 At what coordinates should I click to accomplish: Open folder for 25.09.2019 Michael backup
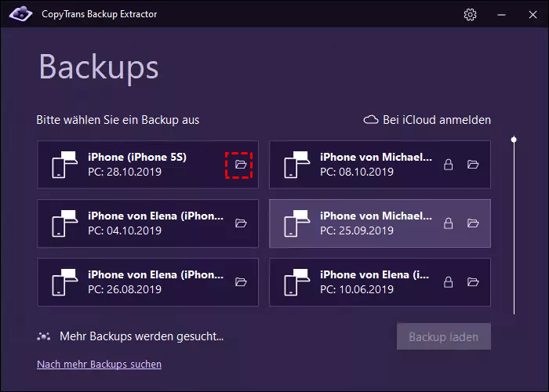473,223
